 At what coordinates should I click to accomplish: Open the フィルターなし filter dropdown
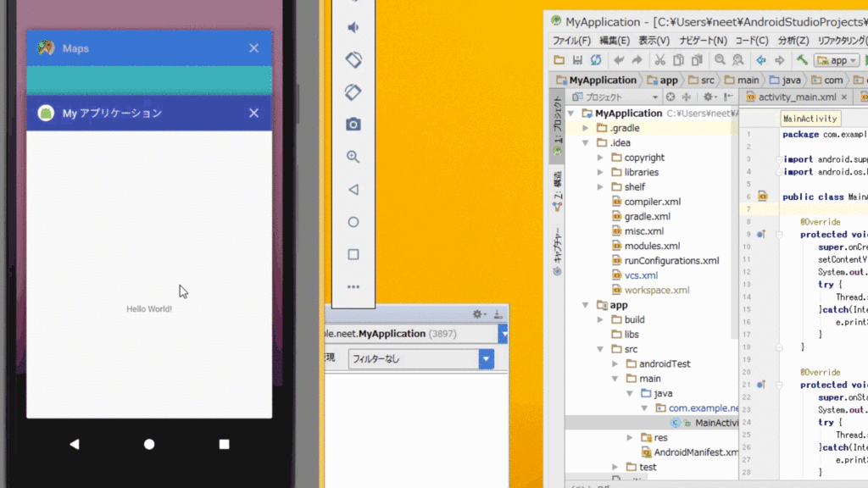(x=420, y=359)
